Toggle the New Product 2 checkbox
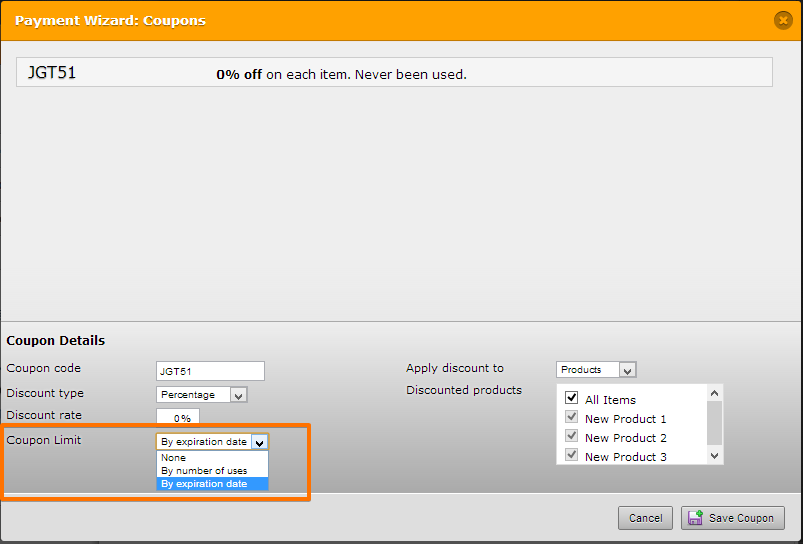The width and height of the screenshot is (803, 544). point(572,435)
